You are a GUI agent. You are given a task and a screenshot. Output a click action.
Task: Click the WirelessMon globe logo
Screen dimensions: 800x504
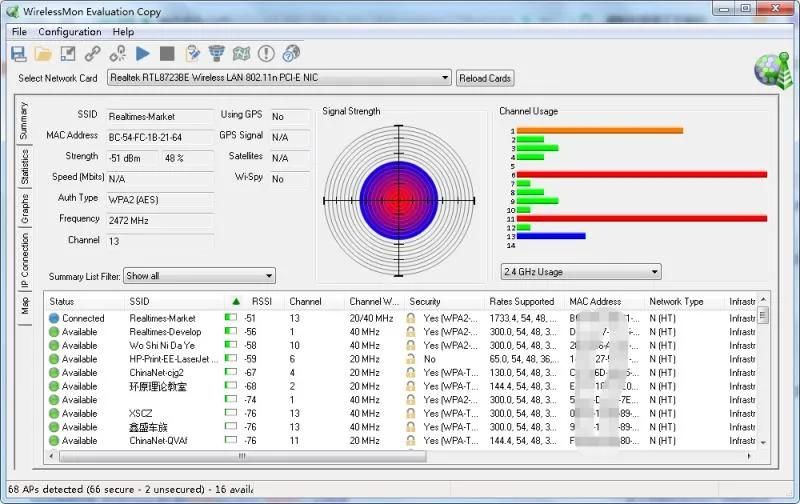pyautogui.click(x=773, y=70)
